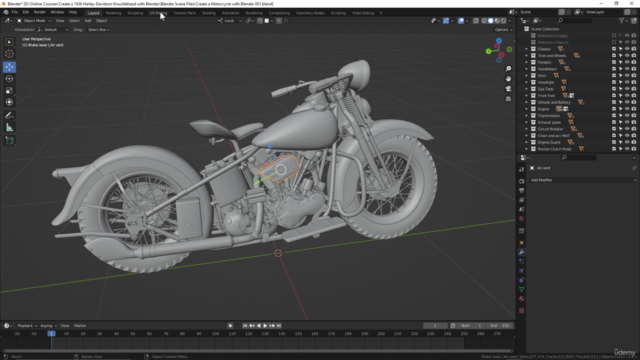Open the Material properties tab

(522, 299)
